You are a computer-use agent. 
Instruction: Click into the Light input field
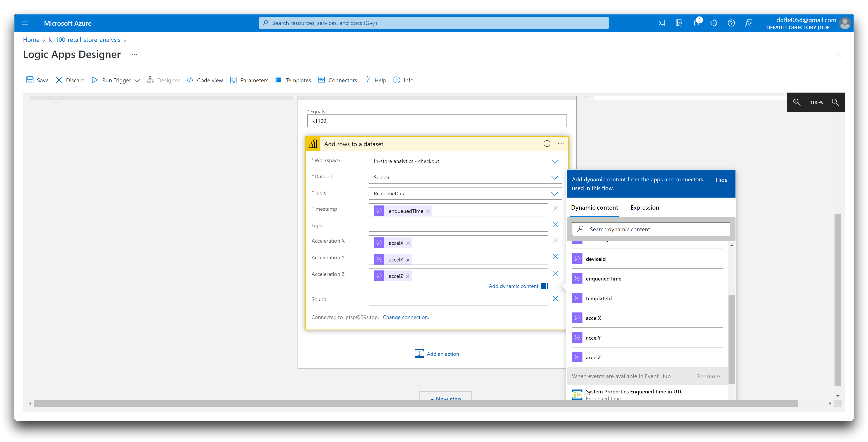[458, 226]
